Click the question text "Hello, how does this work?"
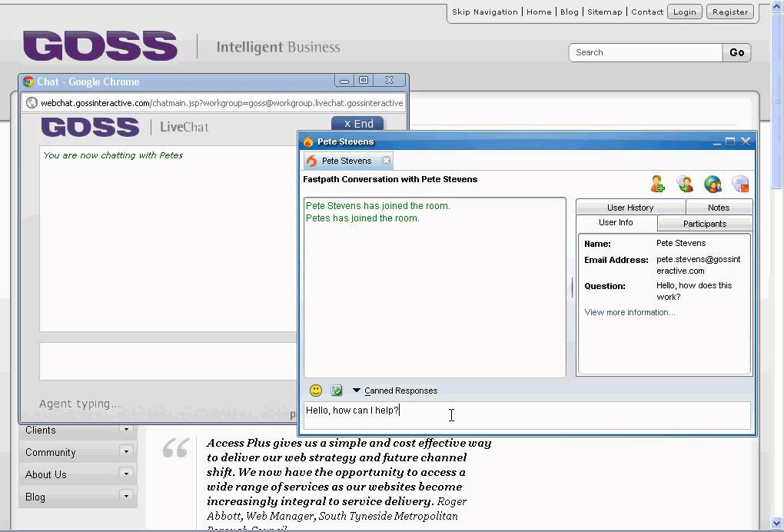 pyautogui.click(x=694, y=291)
